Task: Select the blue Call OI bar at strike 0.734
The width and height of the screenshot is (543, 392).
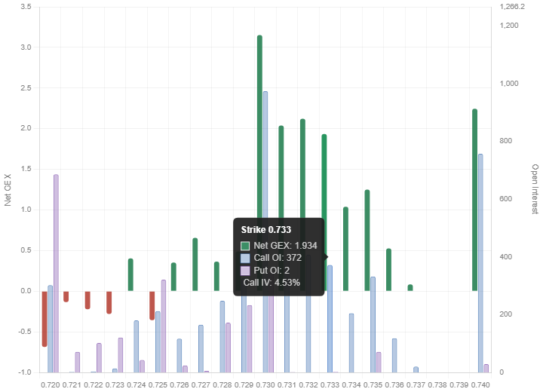Action: coord(351,343)
